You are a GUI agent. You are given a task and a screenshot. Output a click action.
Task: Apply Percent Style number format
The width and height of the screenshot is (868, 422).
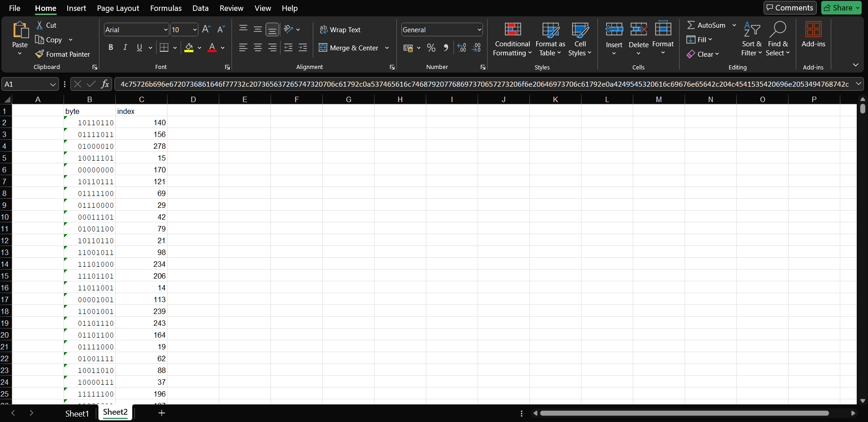click(x=431, y=48)
